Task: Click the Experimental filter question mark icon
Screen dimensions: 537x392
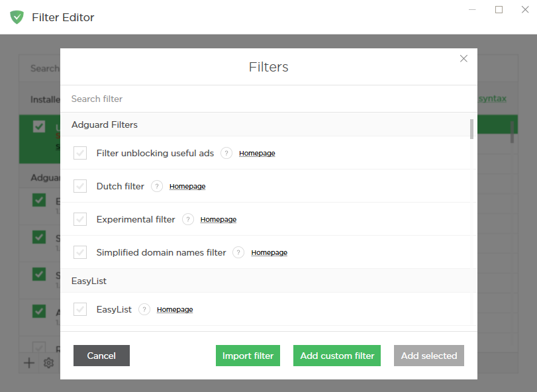Action: pos(187,219)
